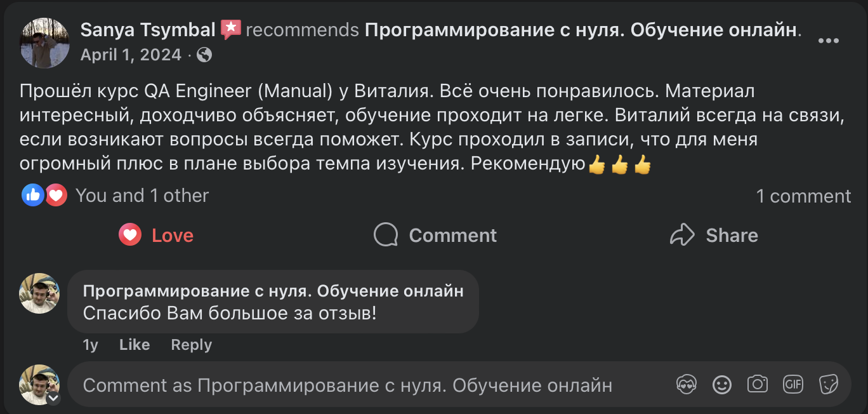This screenshot has height=414, width=868.
Task: Open the emoji smiley icon
Action: (721, 384)
